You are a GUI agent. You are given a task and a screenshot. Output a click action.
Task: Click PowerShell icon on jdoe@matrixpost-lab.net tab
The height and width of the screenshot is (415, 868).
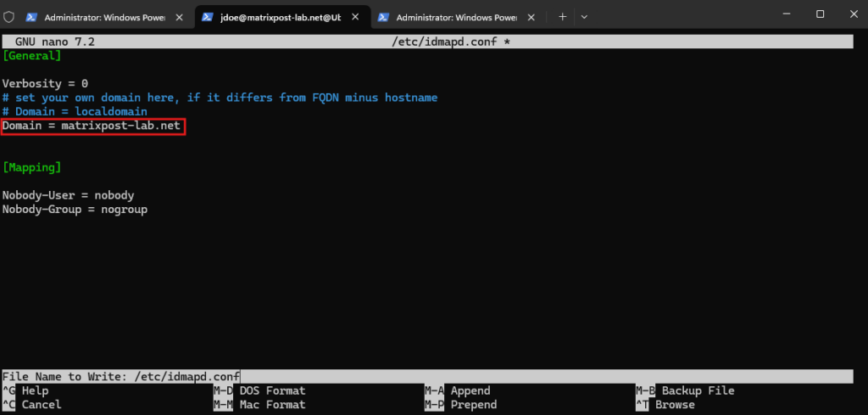point(207,17)
